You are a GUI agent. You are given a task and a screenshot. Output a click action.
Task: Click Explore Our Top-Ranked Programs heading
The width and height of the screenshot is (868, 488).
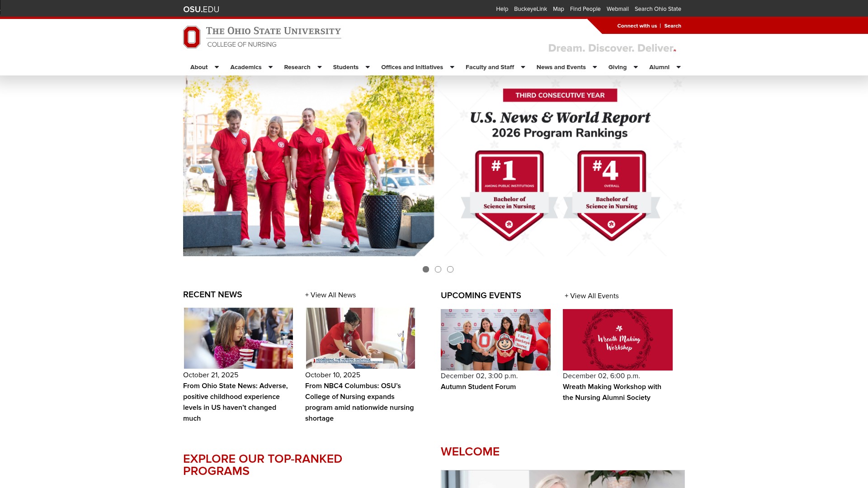pos(263,465)
